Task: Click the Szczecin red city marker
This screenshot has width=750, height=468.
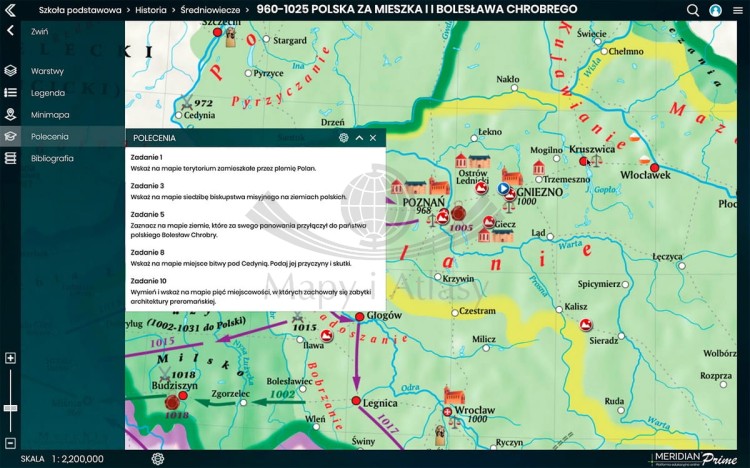Action: tap(218, 32)
